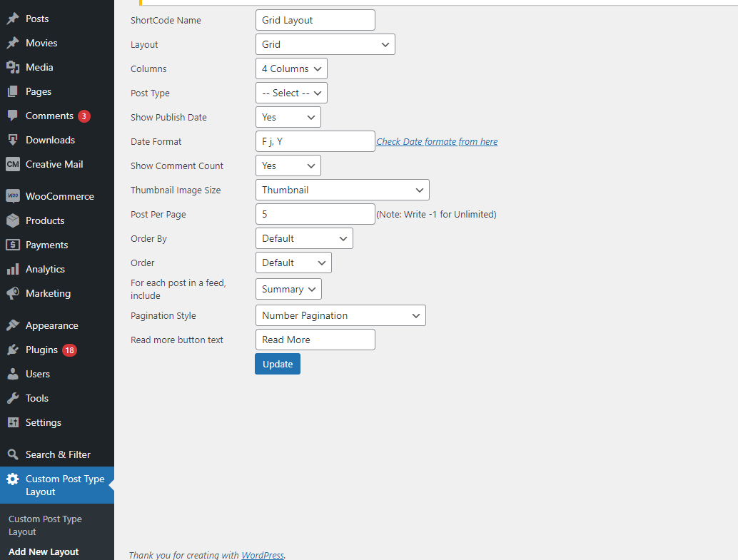This screenshot has width=738, height=560.
Task: Click the Users person icon
Action: (x=13, y=374)
